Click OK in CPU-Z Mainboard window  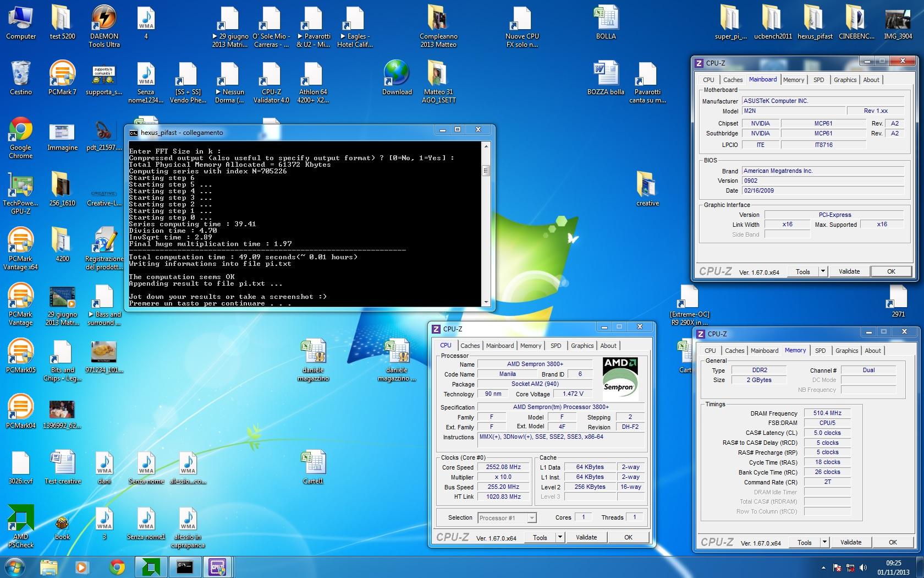[892, 271]
